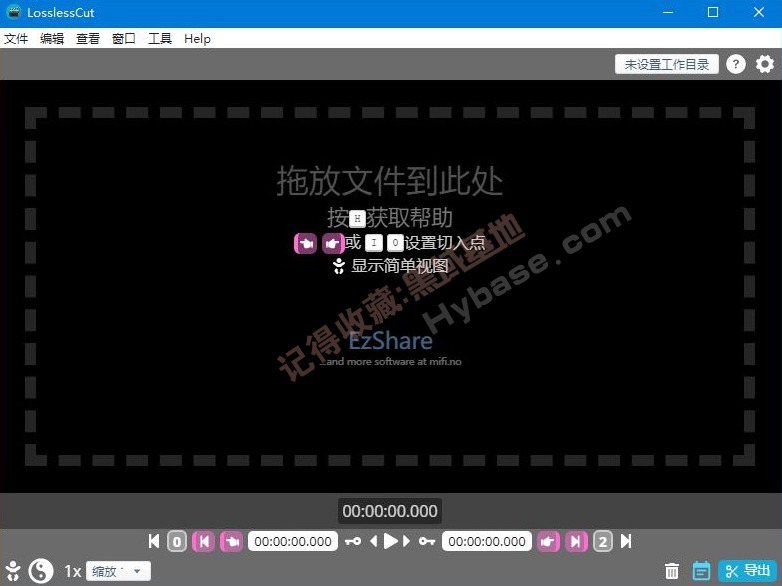Open help via question mark icon
Screen dimensions: 782x586
[736, 64]
